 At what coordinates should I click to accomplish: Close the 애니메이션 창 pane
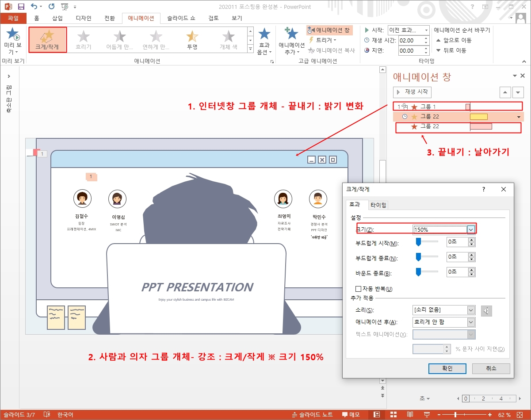(523, 76)
